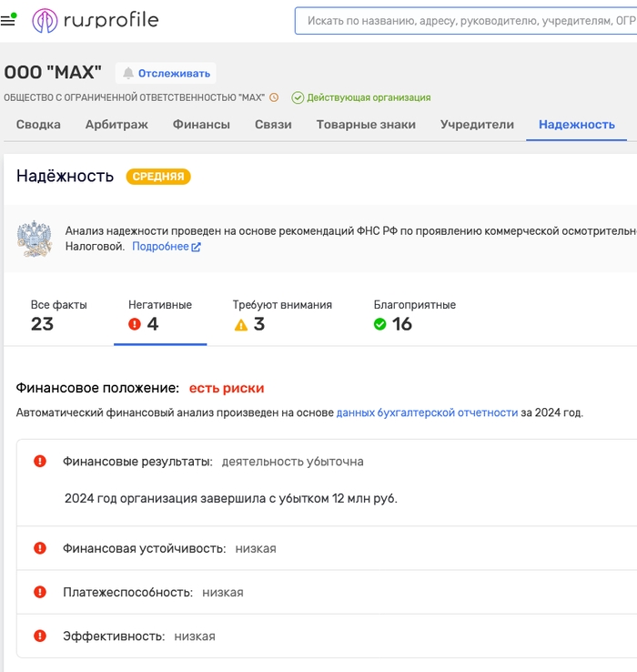Click the green check Действующая организация icon

pyautogui.click(x=298, y=97)
